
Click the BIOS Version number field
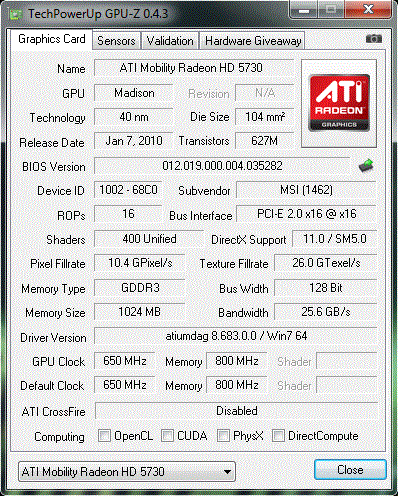pyautogui.click(x=222, y=166)
